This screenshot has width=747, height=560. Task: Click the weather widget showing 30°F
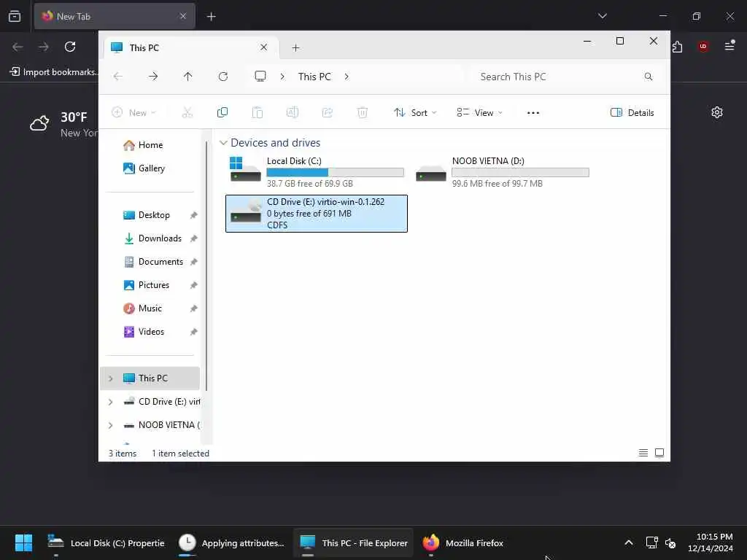63,125
